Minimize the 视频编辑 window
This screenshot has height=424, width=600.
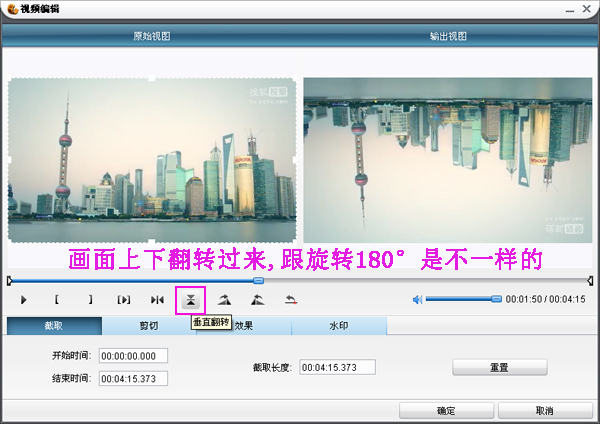coord(570,9)
